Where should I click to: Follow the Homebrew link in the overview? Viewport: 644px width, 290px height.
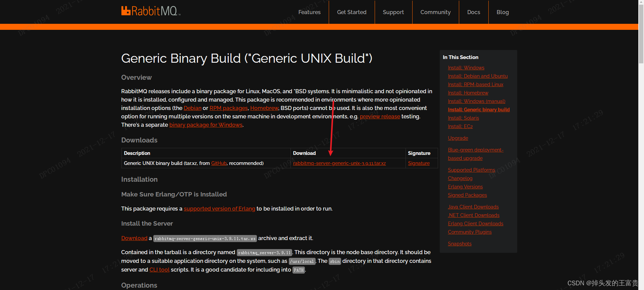(264, 108)
